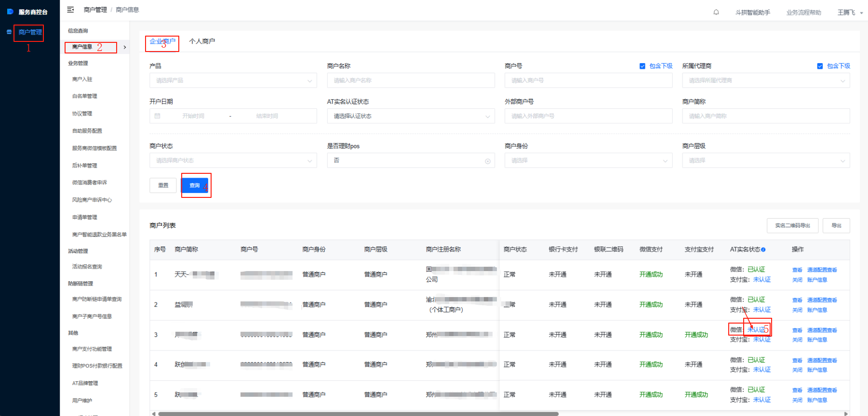Open AT品牌管理 menu item
Image resolution: width=868 pixels, height=416 pixels.
click(85, 383)
